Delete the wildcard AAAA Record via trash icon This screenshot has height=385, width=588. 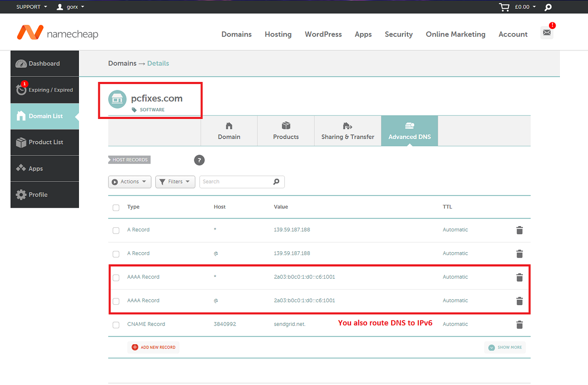tap(520, 277)
